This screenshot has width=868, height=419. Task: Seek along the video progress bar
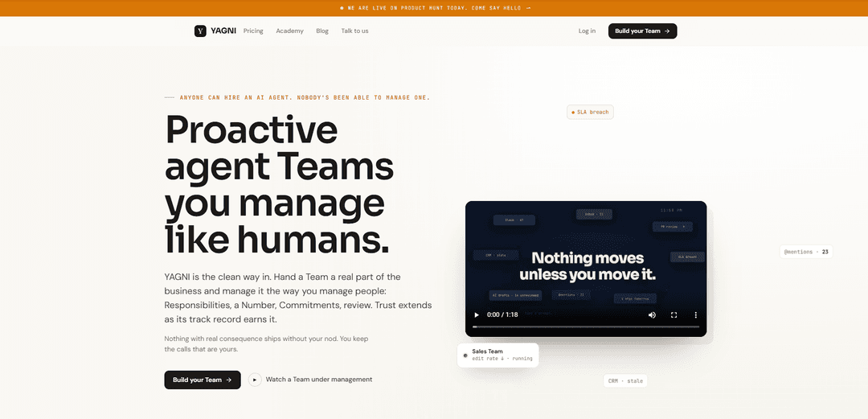586,327
